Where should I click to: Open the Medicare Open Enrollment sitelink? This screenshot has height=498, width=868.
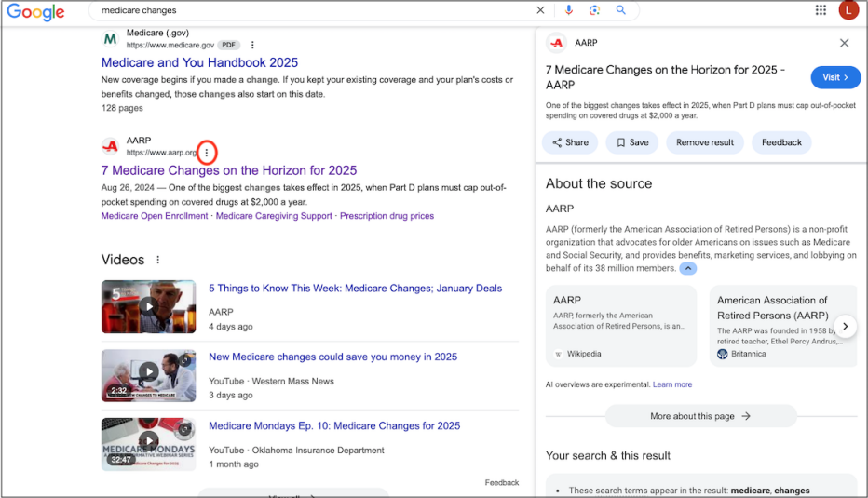(155, 216)
